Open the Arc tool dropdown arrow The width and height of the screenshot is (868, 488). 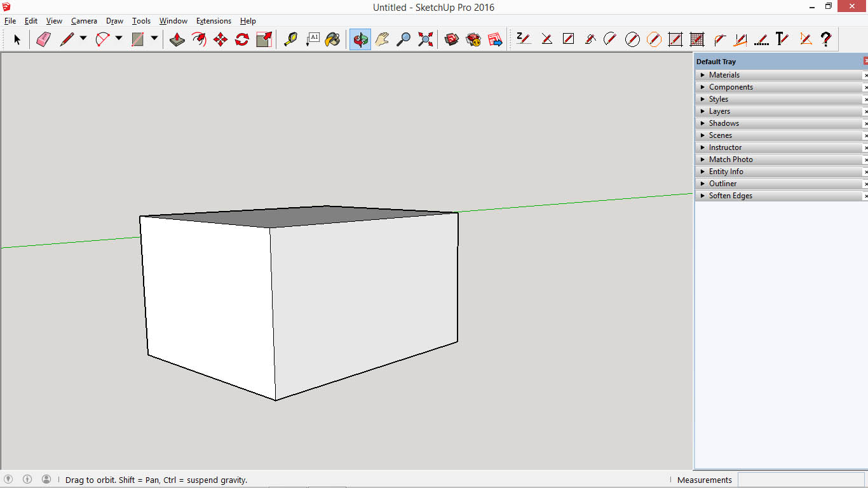tap(119, 39)
